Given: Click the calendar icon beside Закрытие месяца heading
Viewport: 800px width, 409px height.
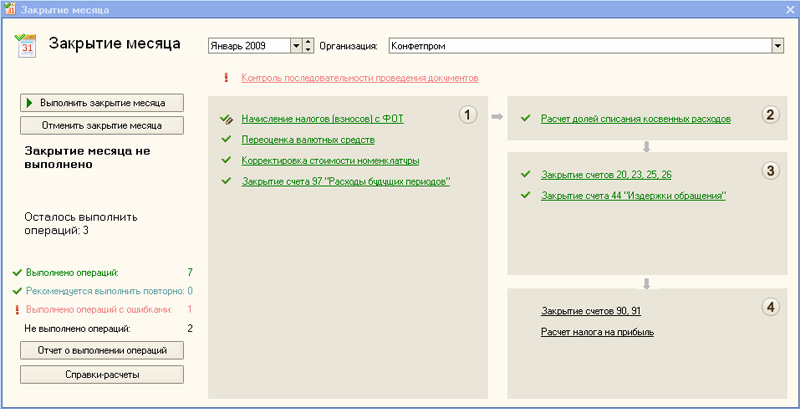Looking at the screenshot, I should (26, 44).
